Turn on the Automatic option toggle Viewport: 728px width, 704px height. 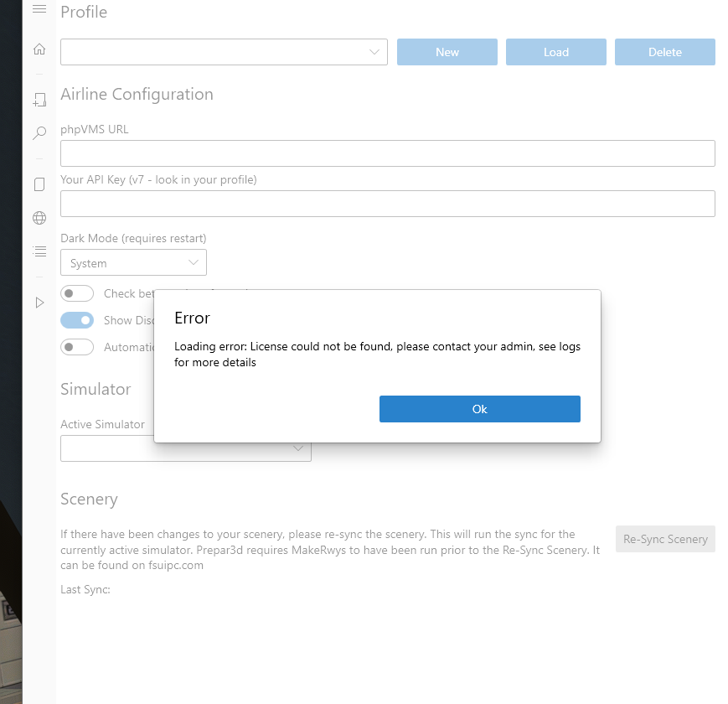77,347
